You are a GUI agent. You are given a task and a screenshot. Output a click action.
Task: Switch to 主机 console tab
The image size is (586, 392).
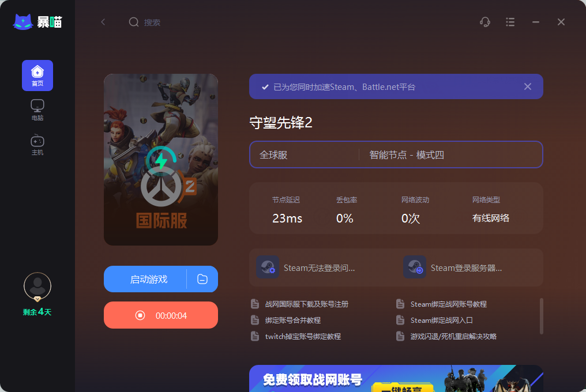pyautogui.click(x=37, y=145)
